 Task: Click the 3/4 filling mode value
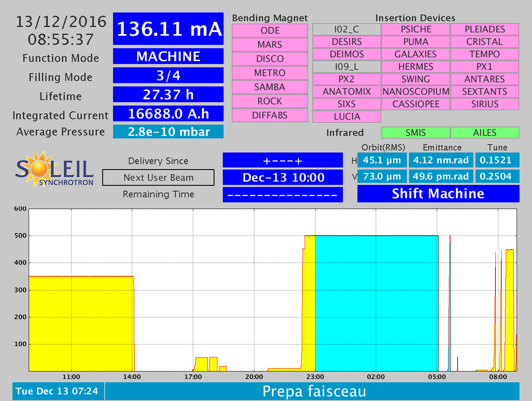coord(168,75)
